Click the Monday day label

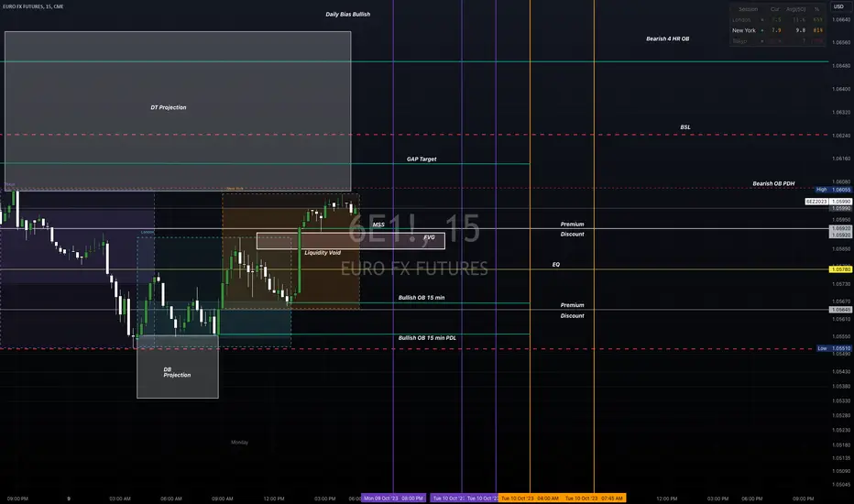[240, 443]
